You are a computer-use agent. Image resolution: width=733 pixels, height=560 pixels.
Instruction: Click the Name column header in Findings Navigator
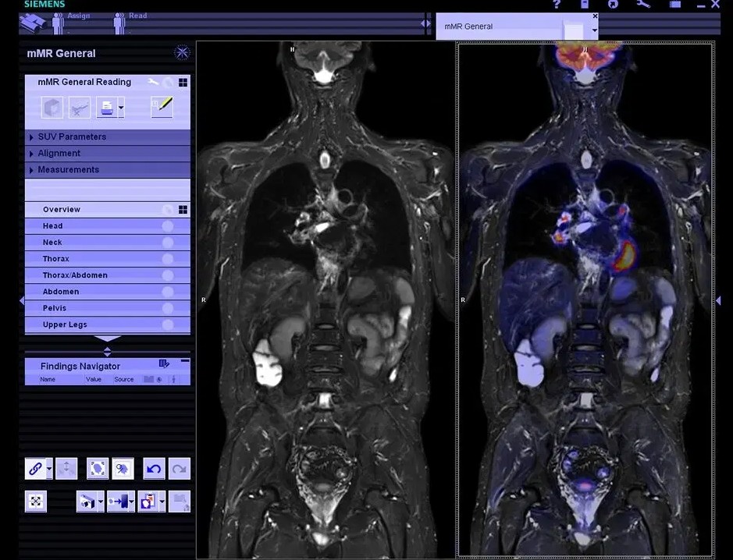pos(48,379)
